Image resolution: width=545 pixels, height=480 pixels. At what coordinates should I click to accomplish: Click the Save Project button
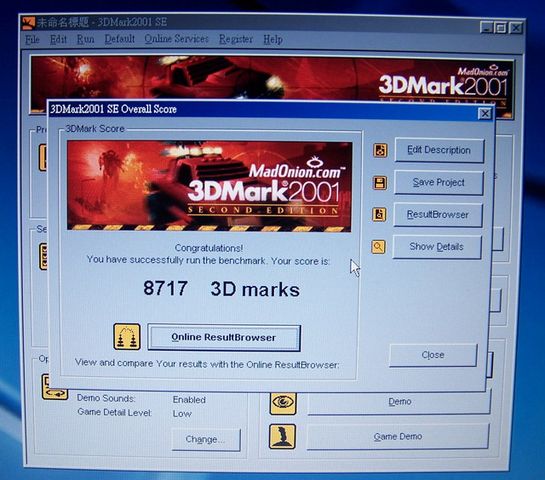pos(438,182)
